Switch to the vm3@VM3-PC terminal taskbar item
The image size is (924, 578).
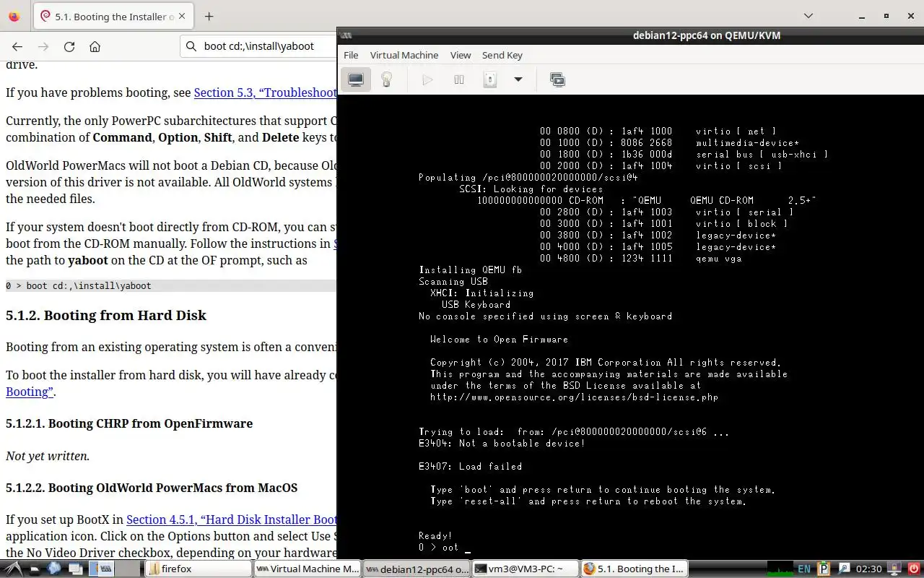coord(526,569)
